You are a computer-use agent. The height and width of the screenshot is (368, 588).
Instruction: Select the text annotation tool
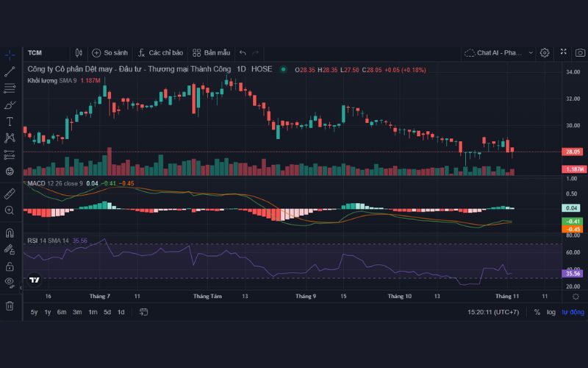(10, 121)
